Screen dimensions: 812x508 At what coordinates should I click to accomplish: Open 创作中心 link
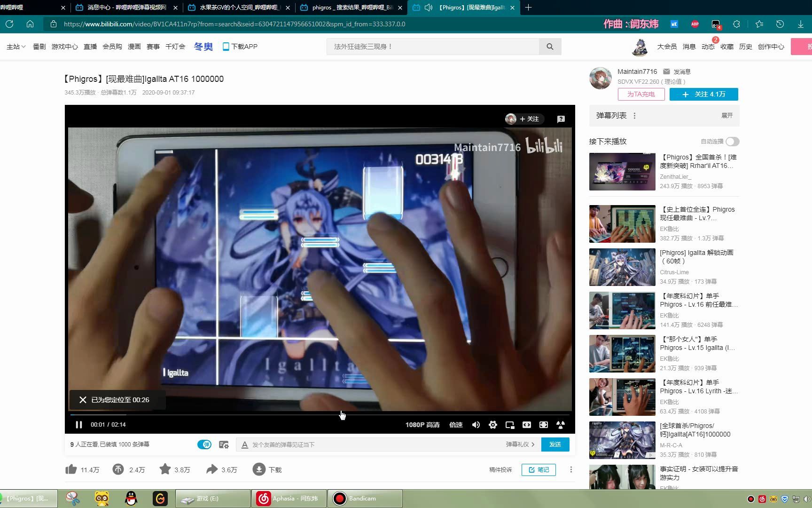(x=771, y=47)
